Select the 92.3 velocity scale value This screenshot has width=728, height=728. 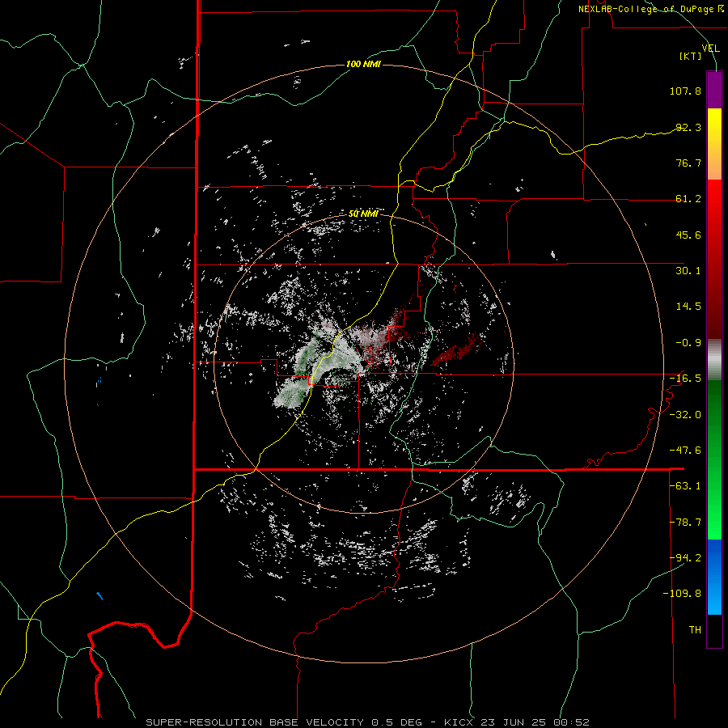pos(688,127)
